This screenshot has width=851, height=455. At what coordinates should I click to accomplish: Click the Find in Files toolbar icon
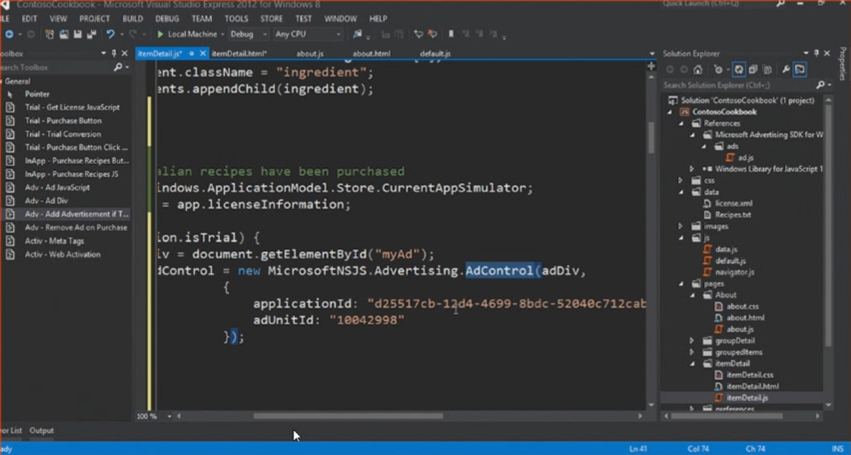(357, 34)
